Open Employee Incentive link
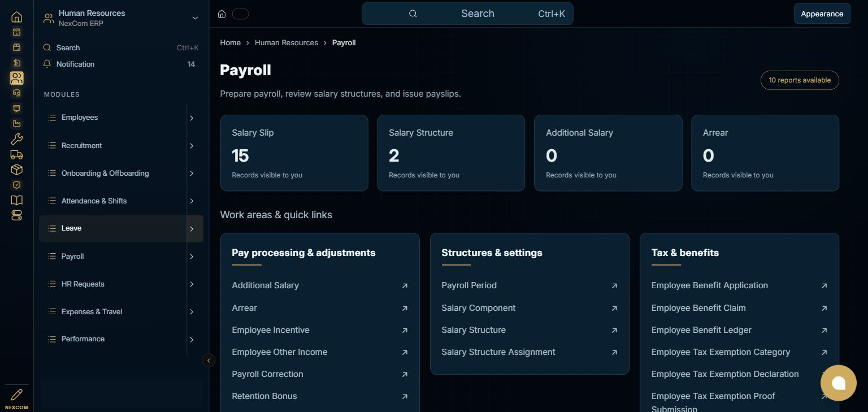This screenshot has height=412, width=868. pos(271,330)
